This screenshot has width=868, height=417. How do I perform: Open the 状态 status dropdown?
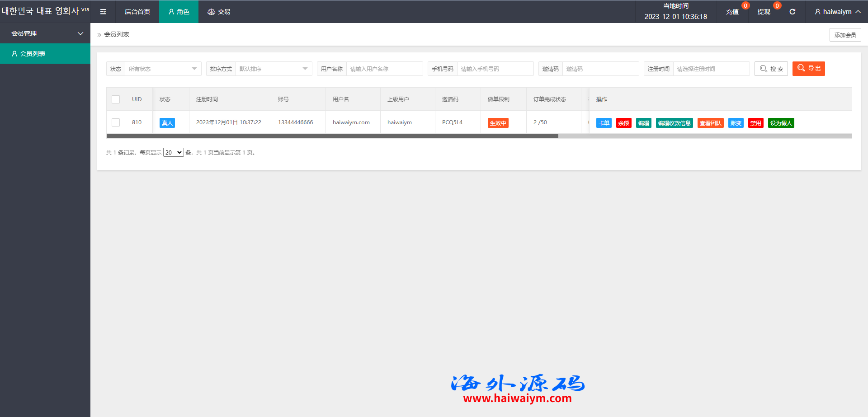163,69
